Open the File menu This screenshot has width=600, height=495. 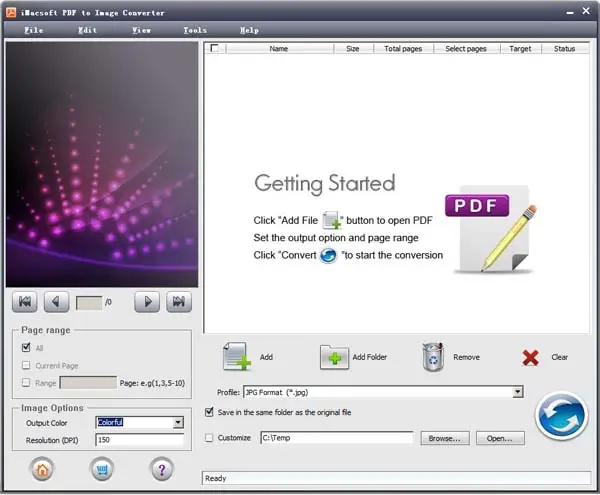point(34,30)
